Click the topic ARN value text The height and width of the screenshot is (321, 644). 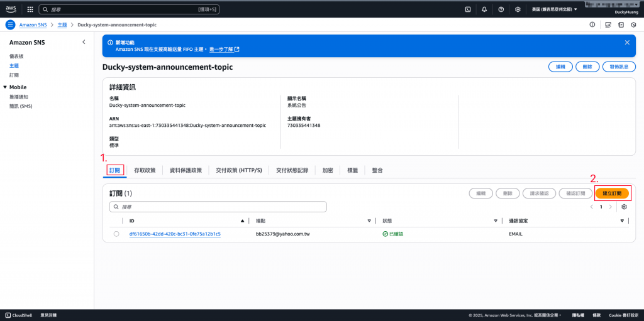pos(187,125)
